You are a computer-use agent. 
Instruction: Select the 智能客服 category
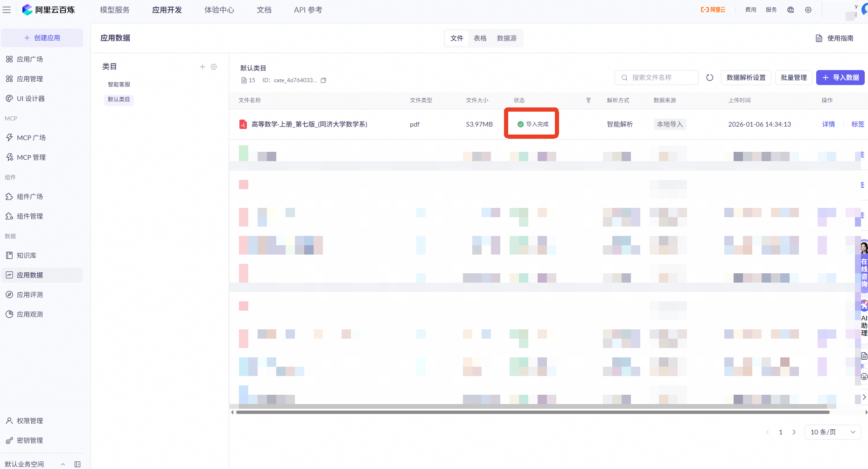click(119, 85)
